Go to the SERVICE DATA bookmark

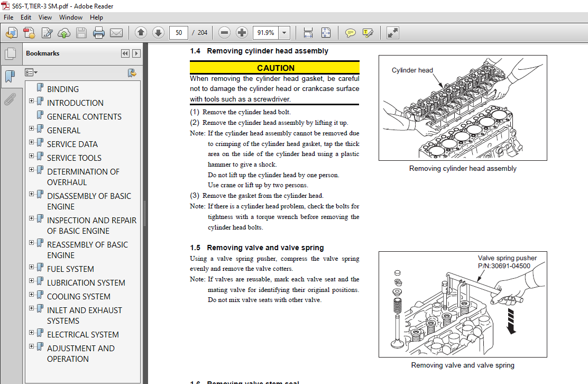click(72, 144)
